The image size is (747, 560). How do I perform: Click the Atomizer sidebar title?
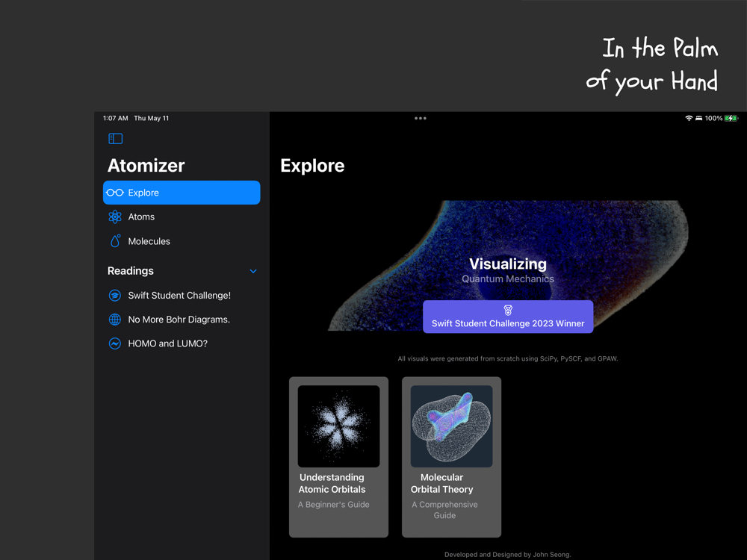[146, 166]
